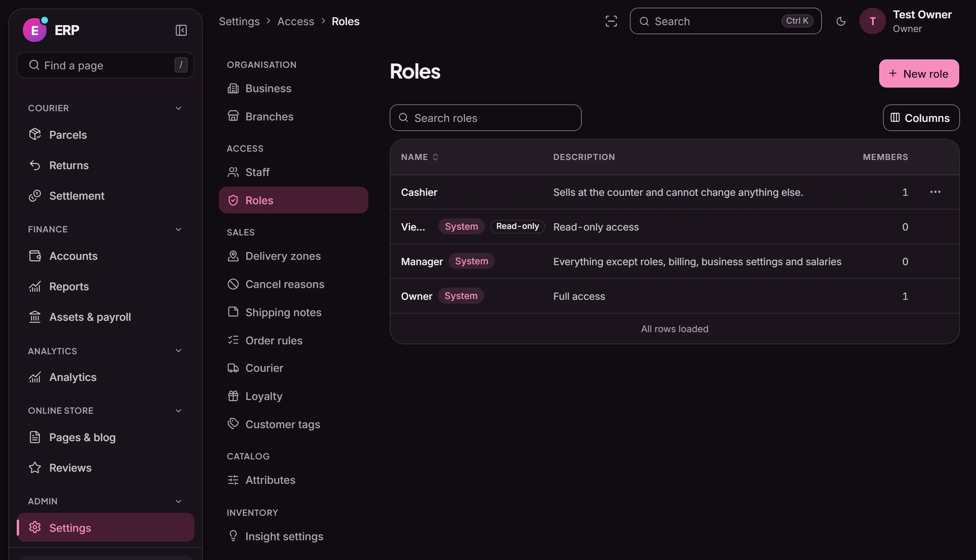Open Cashier row three-dot actions menu
Screen dimensions: 976x560
(935, 192)
